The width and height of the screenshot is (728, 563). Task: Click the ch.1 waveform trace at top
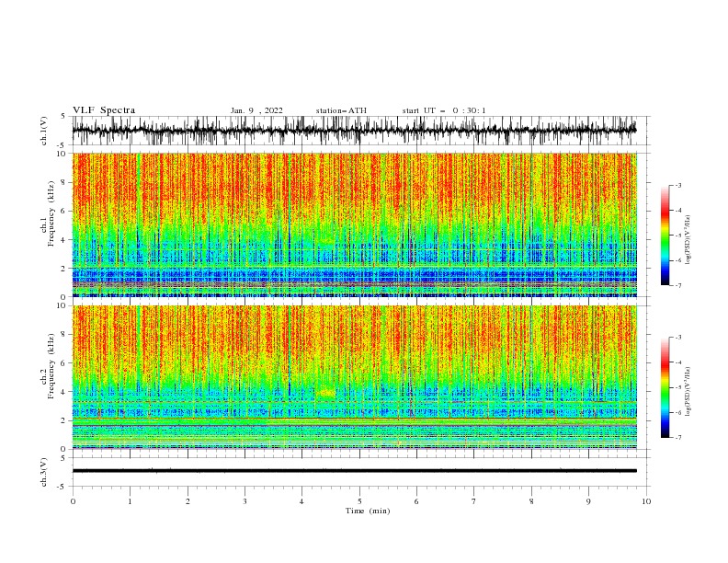pos(354,130)
